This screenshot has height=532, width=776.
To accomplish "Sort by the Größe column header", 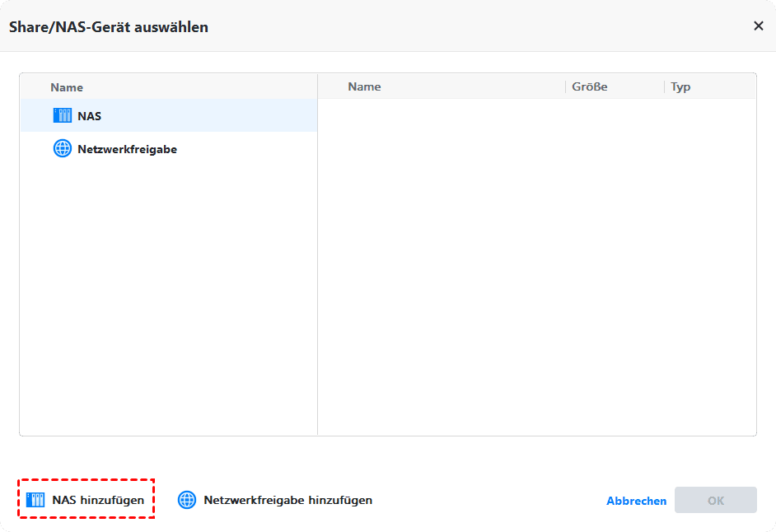I will point(590,86).
